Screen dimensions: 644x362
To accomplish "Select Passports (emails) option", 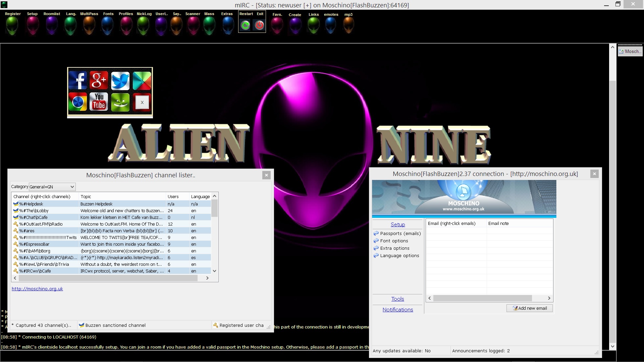I will tap(397, 233).
